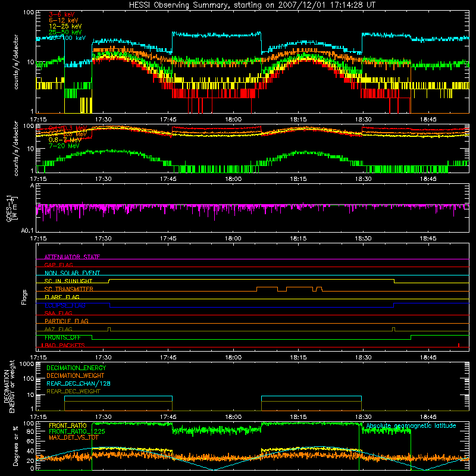The image size is (476, 476).
Task: Select the orange DECIMATION_WEIGHT legend label
Action: pyautogui.click(x=76, y=375)
